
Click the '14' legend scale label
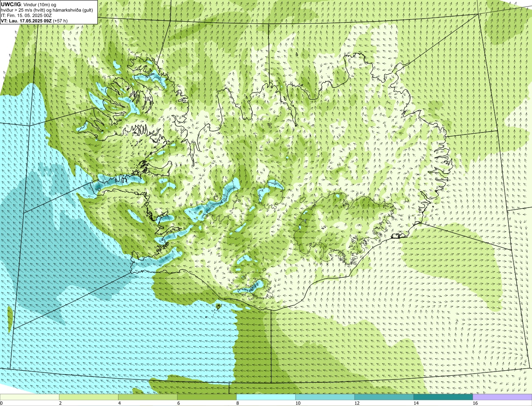[x=416, y=403]
